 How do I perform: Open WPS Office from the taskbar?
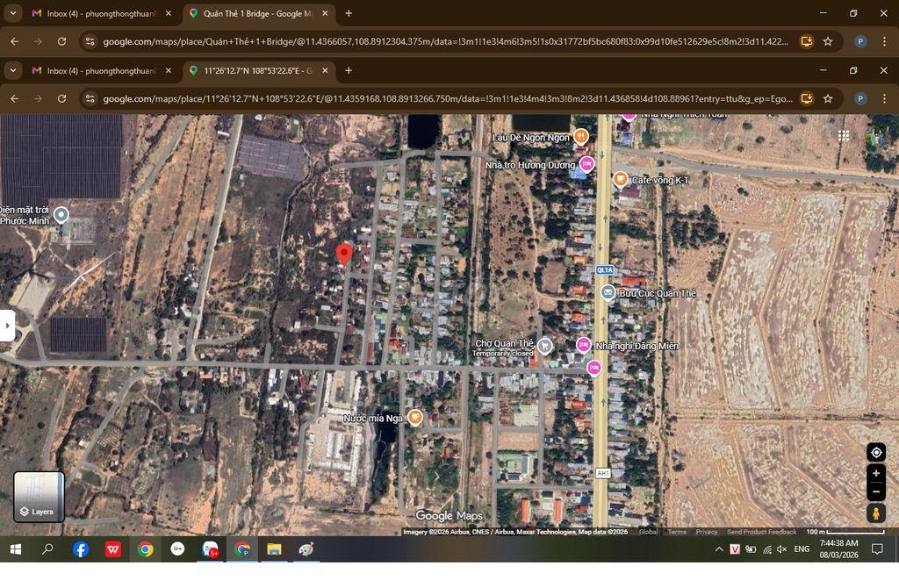(x=113, y=549)
